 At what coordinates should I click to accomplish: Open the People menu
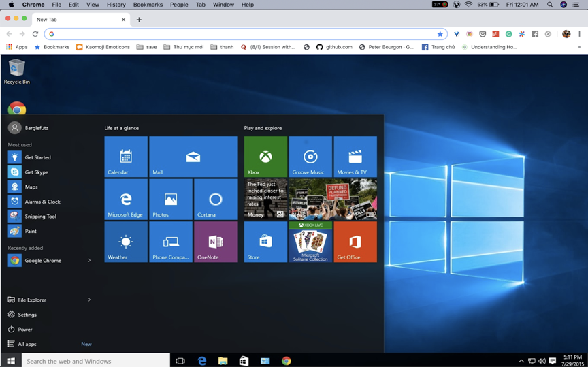[x=179, y=5]
